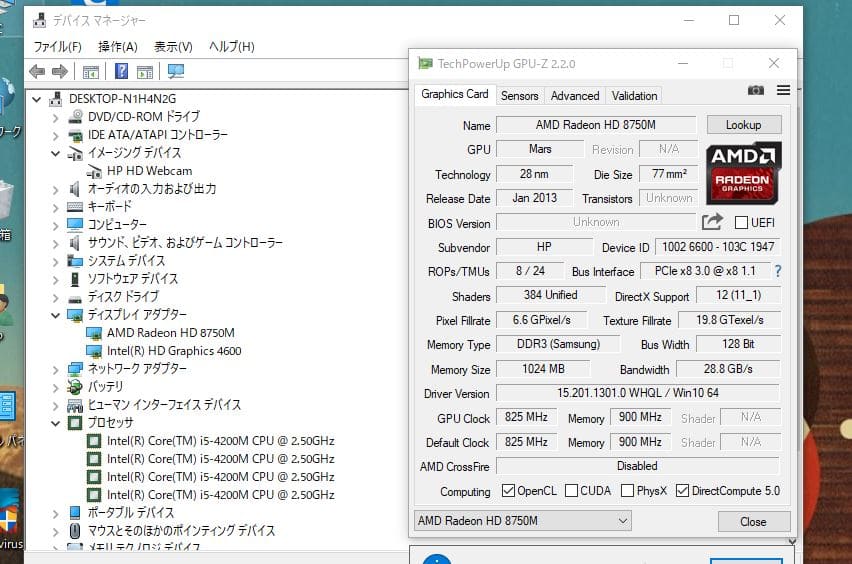Select the ヒューマン インターフェイス デバイス item
This screenshot has height=564, width=852.
click(164, 405)
